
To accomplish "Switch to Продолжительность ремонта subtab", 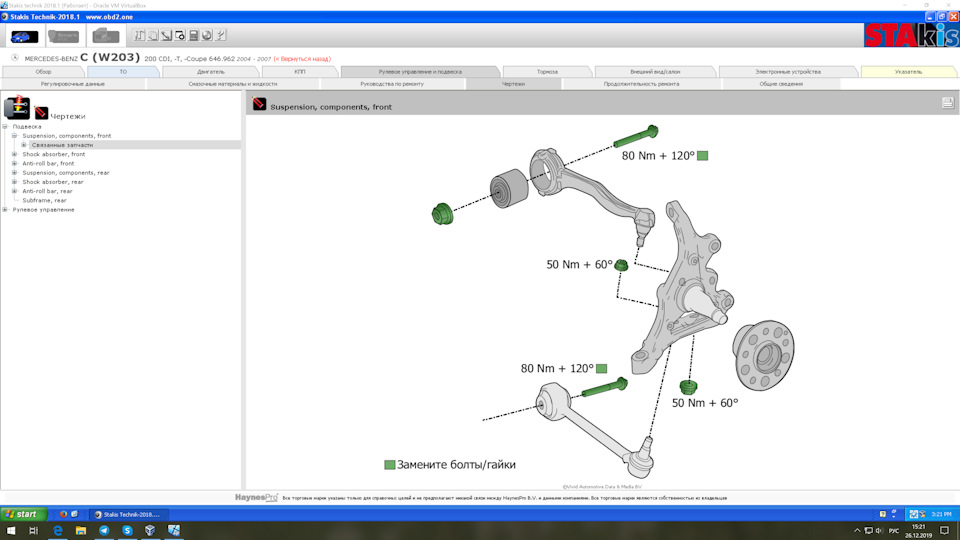I will pos(641,84).
